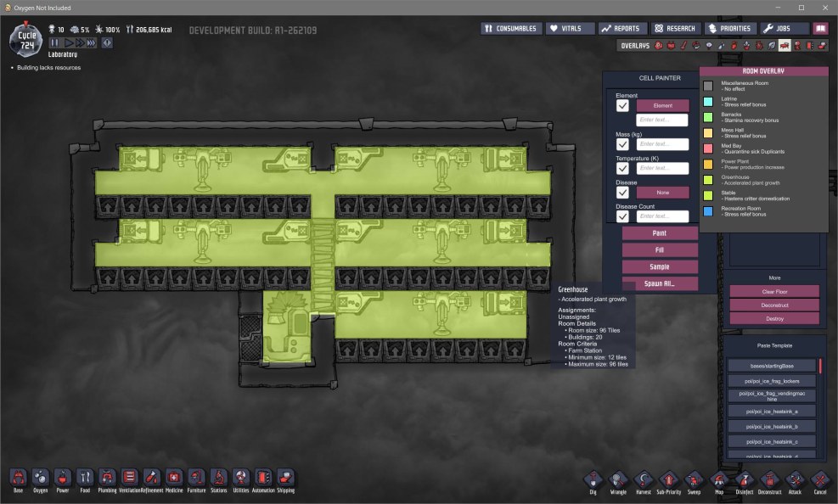Open the Automation build category
838x504 pixels.
(x=262, y=478)
